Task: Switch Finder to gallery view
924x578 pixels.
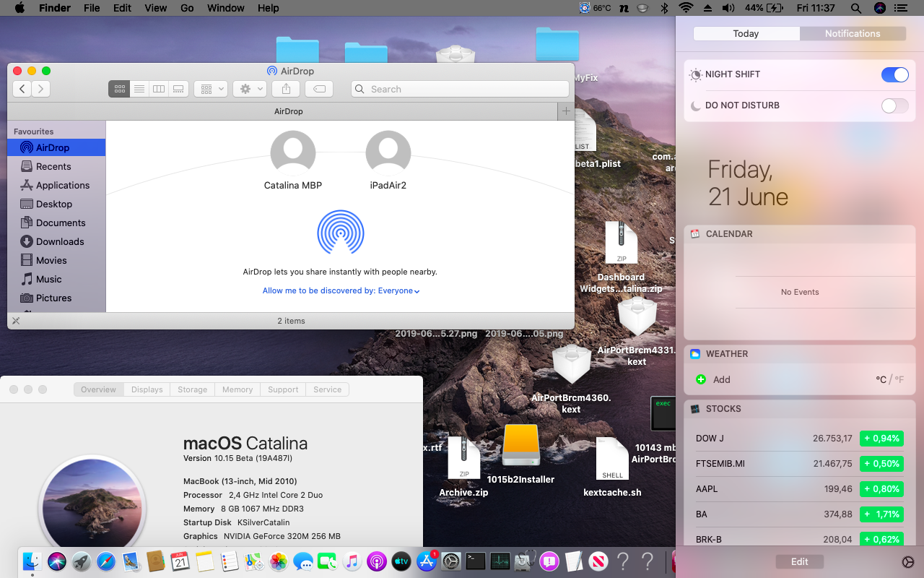Action: [178, 89]
